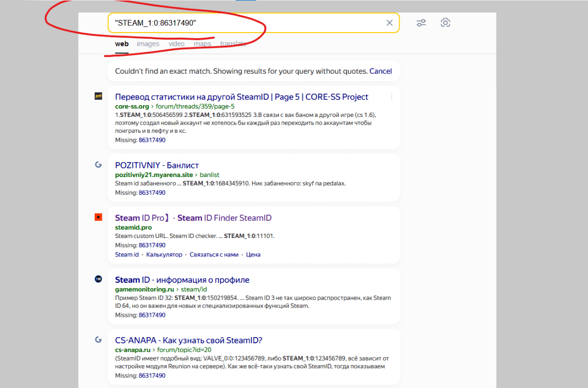Switch to the maps tab

(202, 44)
